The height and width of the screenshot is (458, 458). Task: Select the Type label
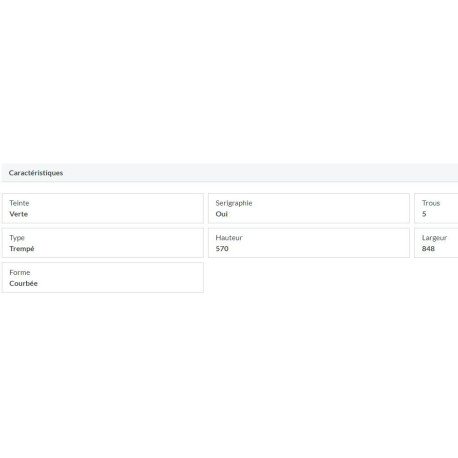point(17,238)
